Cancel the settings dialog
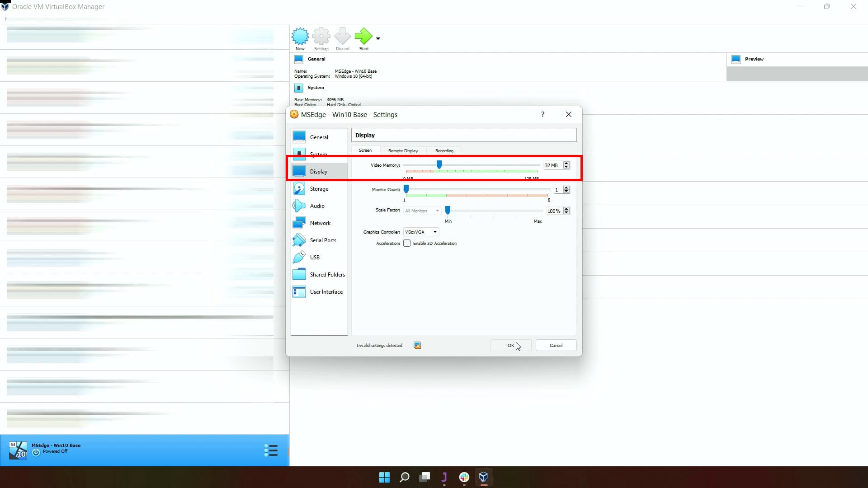The height and width of the screenshot is (488, 868). click(x=555, y=345)
